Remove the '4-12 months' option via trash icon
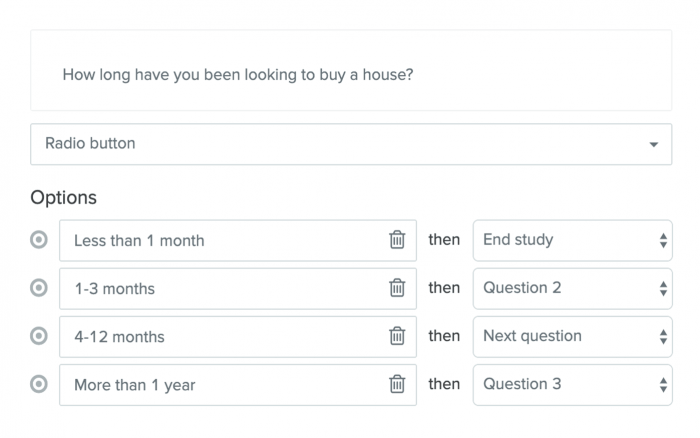 click(397, 336)
